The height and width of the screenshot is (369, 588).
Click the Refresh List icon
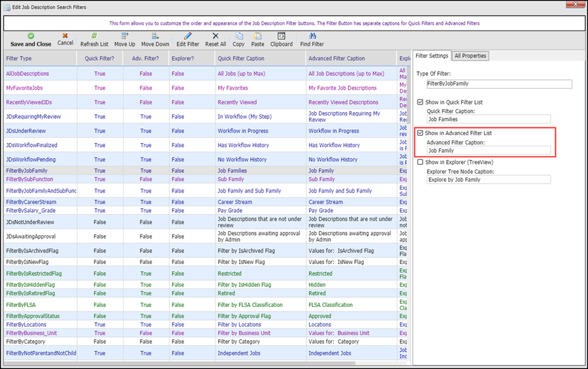(x=94, y=36)
